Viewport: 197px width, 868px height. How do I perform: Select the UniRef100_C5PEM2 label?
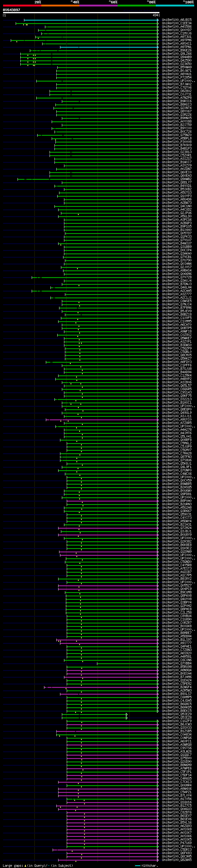177,684
